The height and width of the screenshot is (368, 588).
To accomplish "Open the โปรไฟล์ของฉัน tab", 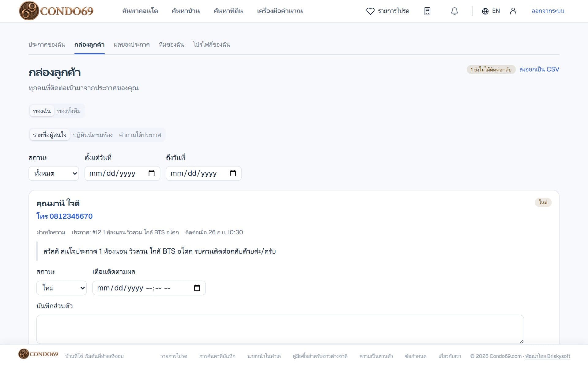I will tap(212, 45).
